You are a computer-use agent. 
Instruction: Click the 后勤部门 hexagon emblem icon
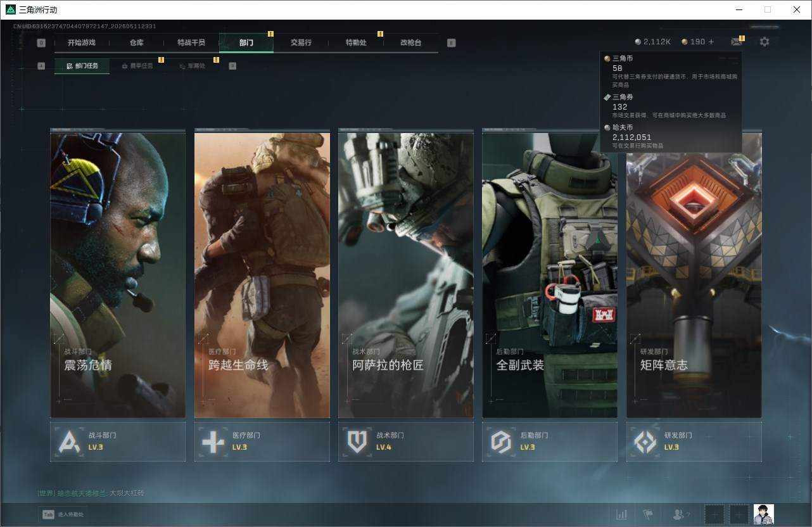(501, 441)
